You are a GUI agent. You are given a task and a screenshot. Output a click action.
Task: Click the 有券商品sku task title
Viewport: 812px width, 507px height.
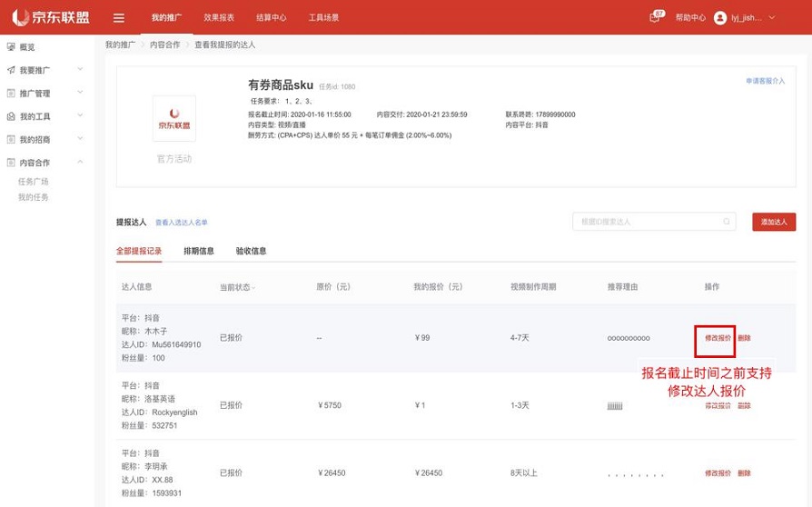pos(281,84)
